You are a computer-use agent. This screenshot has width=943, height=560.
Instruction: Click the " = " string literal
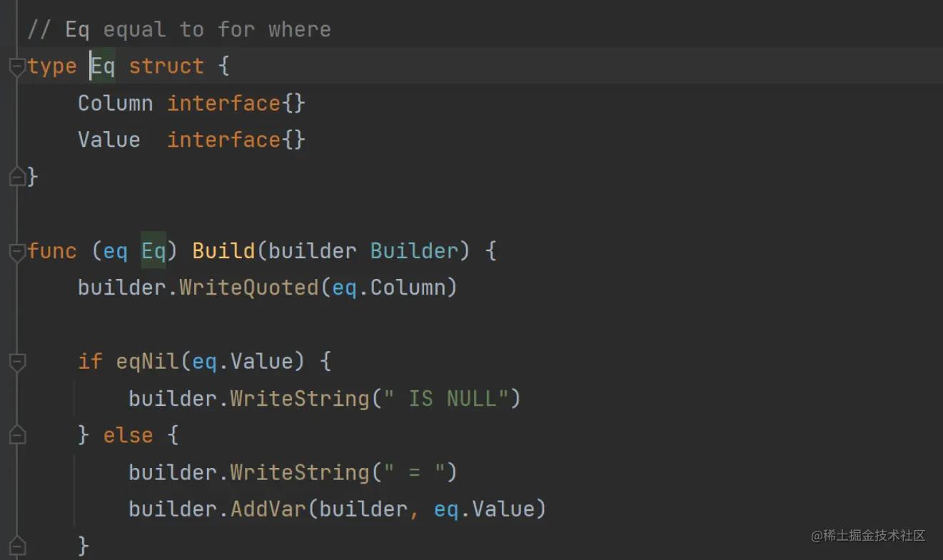(x=414, y=473)
